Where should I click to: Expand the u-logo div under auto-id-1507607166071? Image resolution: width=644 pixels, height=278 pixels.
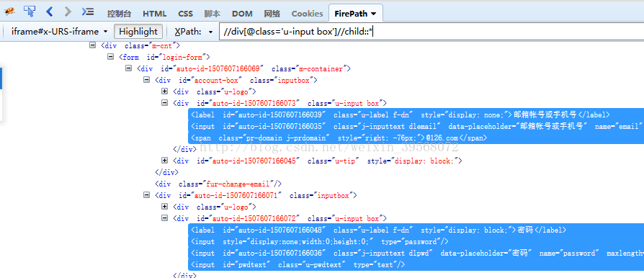pyautogui.click(x=165, y=207)
